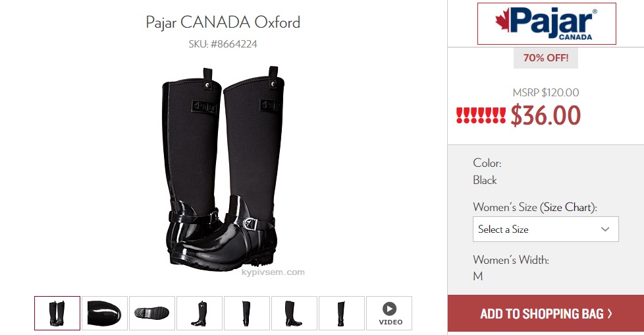The image size is (644, 335).
Task: Click the $36.00 sale price
Action: point(545,115)
